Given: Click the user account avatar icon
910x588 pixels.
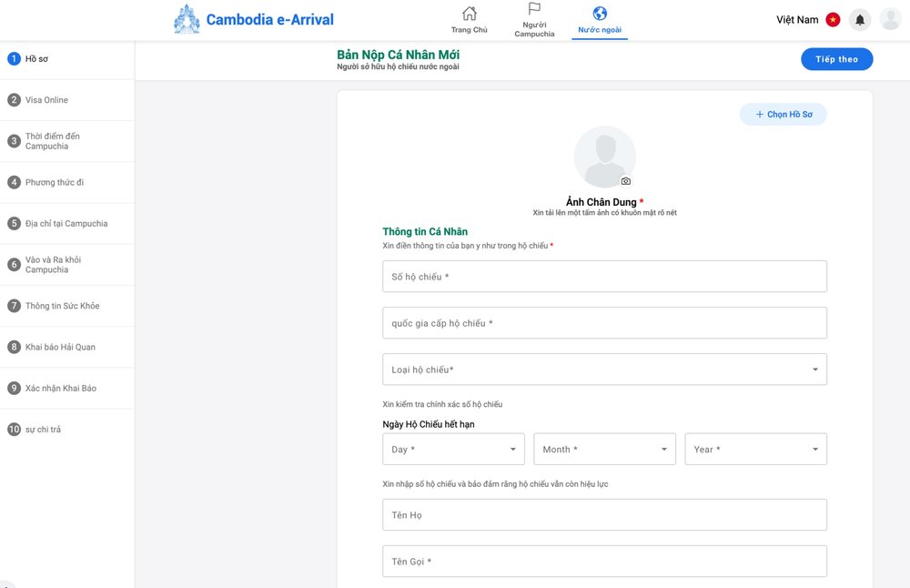Looking at the screenshot, I should pyautogui.click(x=890, y=20).
